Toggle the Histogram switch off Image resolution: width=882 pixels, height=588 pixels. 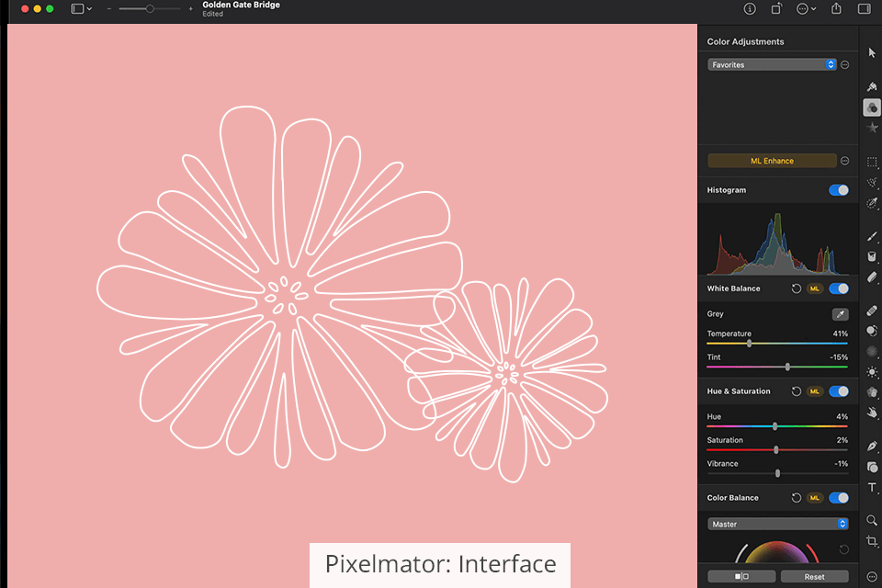click(838, 190)
